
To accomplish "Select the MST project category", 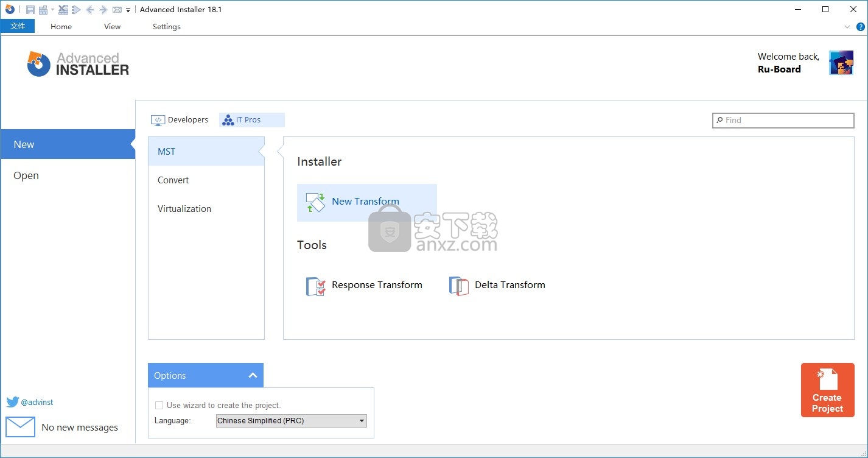I will coord(206,152).
